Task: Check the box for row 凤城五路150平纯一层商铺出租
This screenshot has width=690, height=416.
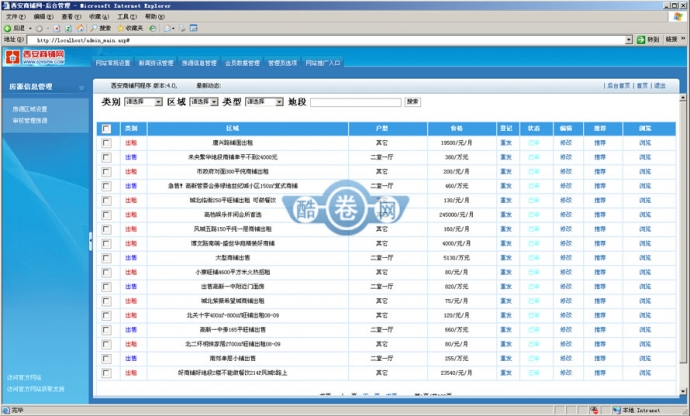Action: pos(106,229)
